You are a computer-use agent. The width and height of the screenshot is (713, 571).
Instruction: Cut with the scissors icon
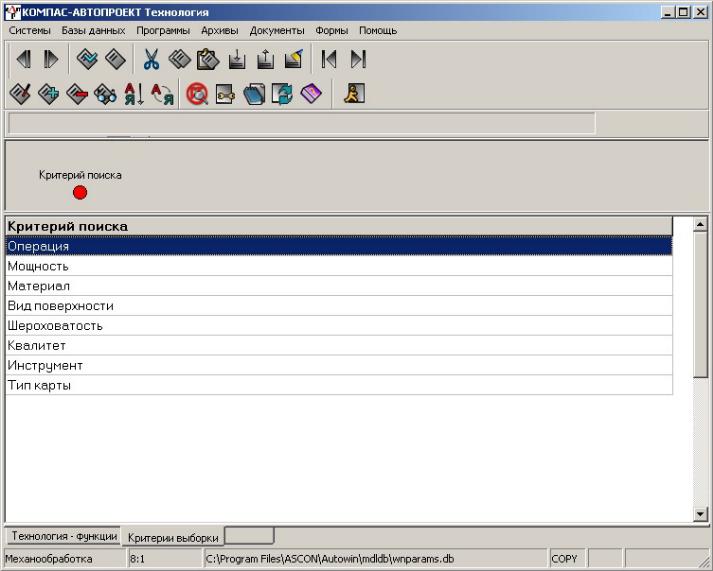(151, 59)
